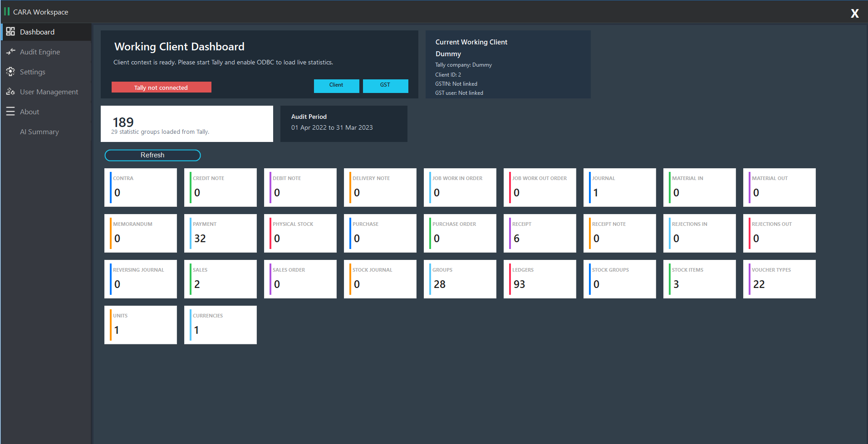Image resolution: width=868 pixels, height=444 pixels.
Task: Click the CARA Workspace logo icon
Action: (x=7, y=11)
